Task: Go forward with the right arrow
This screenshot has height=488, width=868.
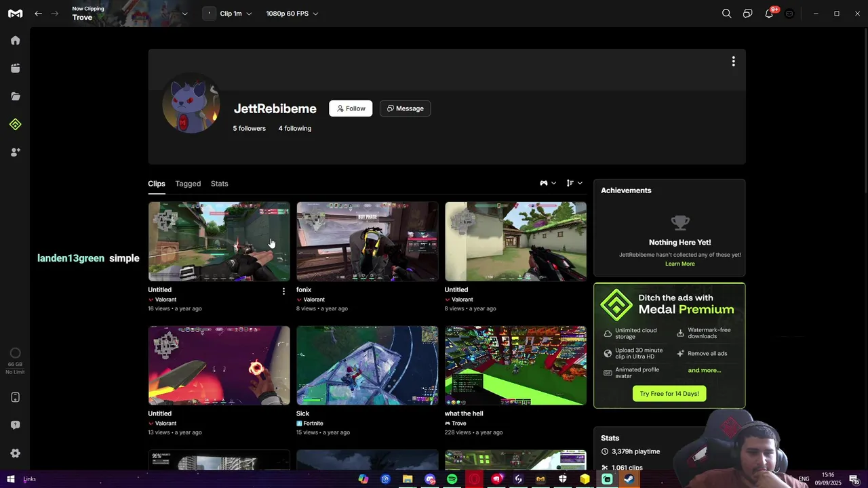Action: pyautogui.click(x=55, y=14)
